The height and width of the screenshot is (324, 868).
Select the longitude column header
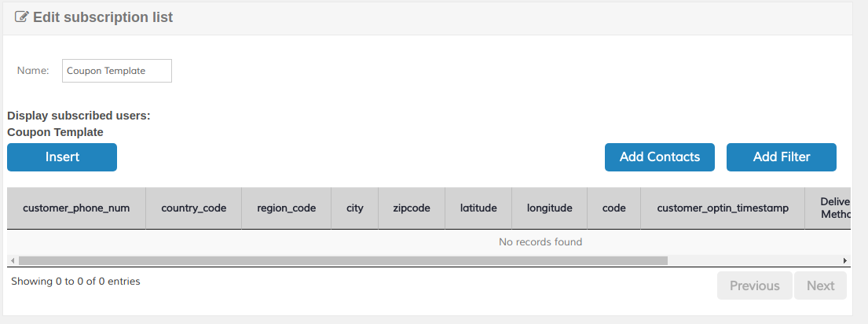coord(549,208)
